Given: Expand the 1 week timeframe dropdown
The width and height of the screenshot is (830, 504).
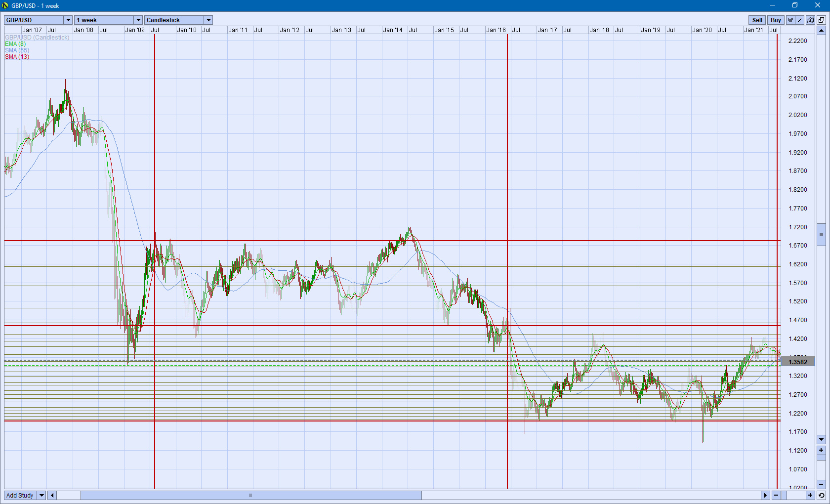Looking at the screenshot, I should click(x=138, y=20).
